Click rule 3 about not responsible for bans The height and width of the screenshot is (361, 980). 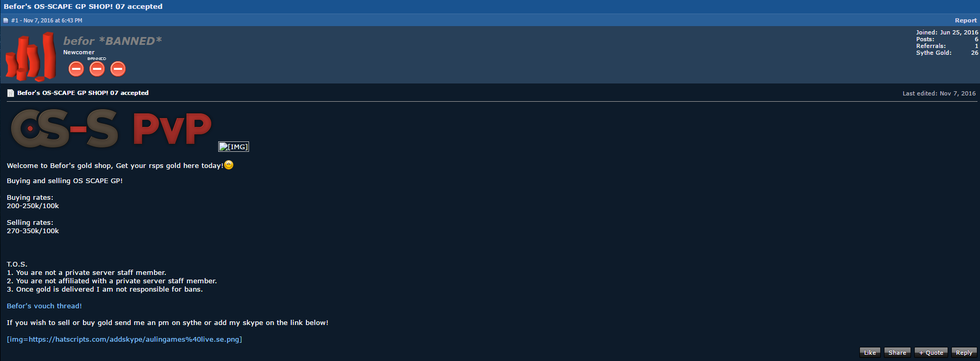(x=105, y=289)
